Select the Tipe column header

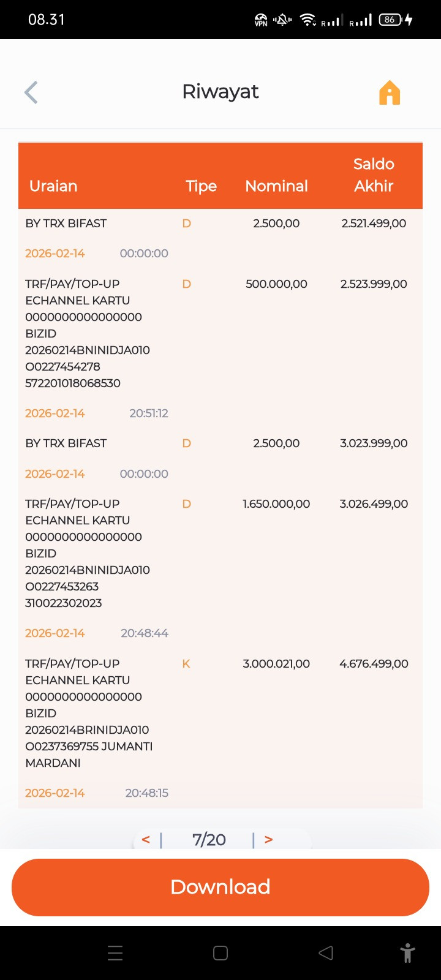(201, 186)
